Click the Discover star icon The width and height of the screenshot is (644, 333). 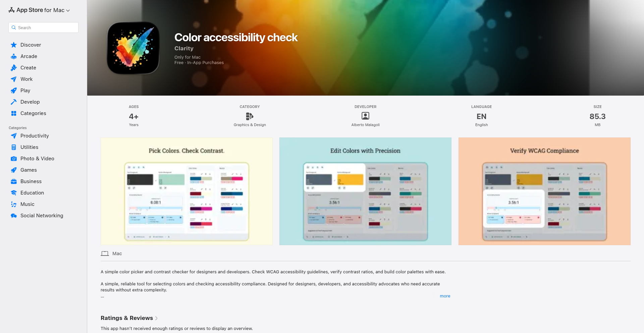[14, 45]
